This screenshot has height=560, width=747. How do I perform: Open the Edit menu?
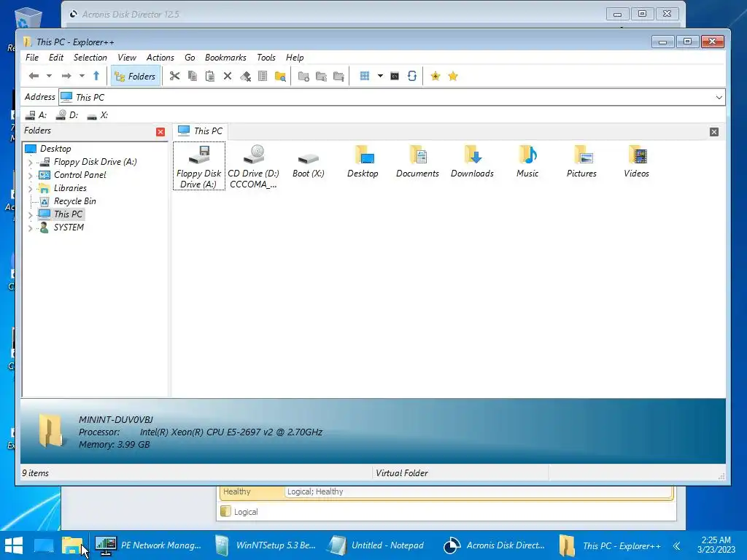click(55, 57)
